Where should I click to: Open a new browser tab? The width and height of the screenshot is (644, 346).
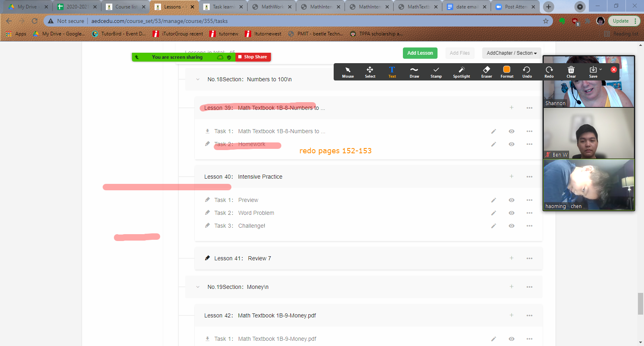coord(548,7)
